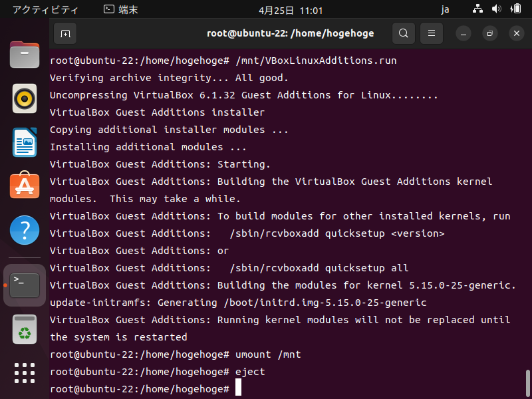Open the アクティビティ overview

click(x=45, y=10)
